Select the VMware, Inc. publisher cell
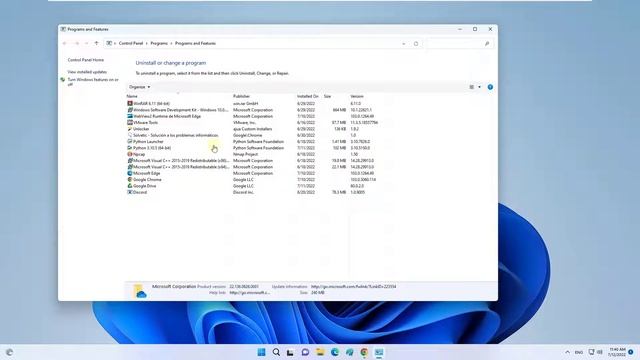The image size is (640, 360). (x=244, y=122)
